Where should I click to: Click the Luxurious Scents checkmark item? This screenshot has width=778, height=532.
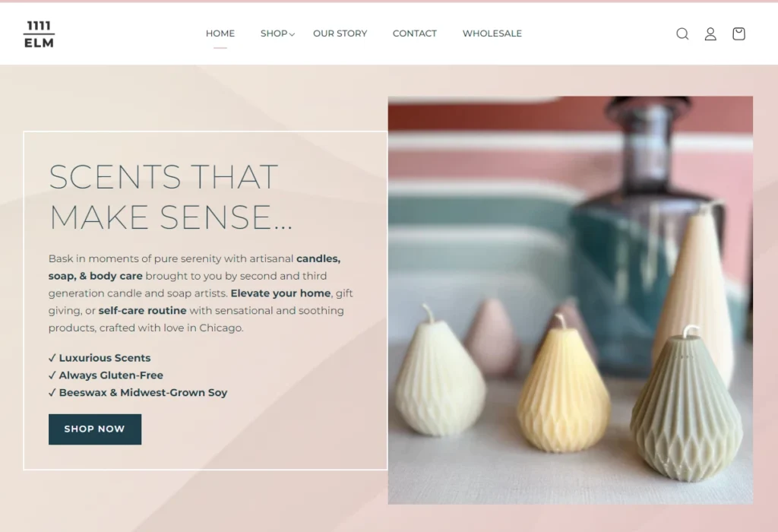pyautogui.click(x=100, y=358)
